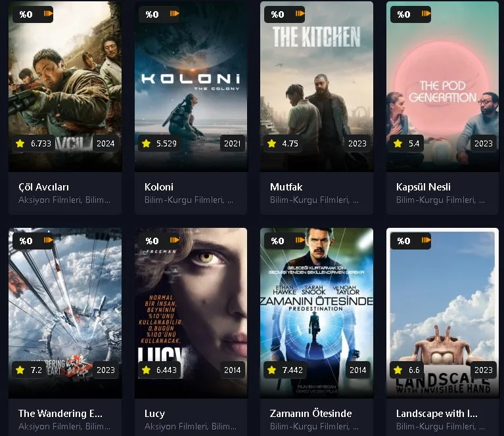This screenshot has height=436, width=504.
Task: Click the orange progress icon on Pod Generation poster
Action: point(426,14)
